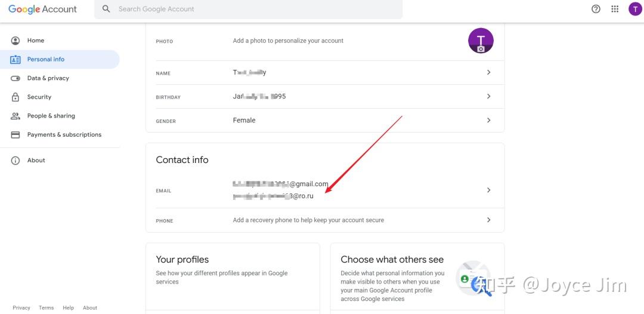Click the profile photo camera avatar

(x=481, y=41)
